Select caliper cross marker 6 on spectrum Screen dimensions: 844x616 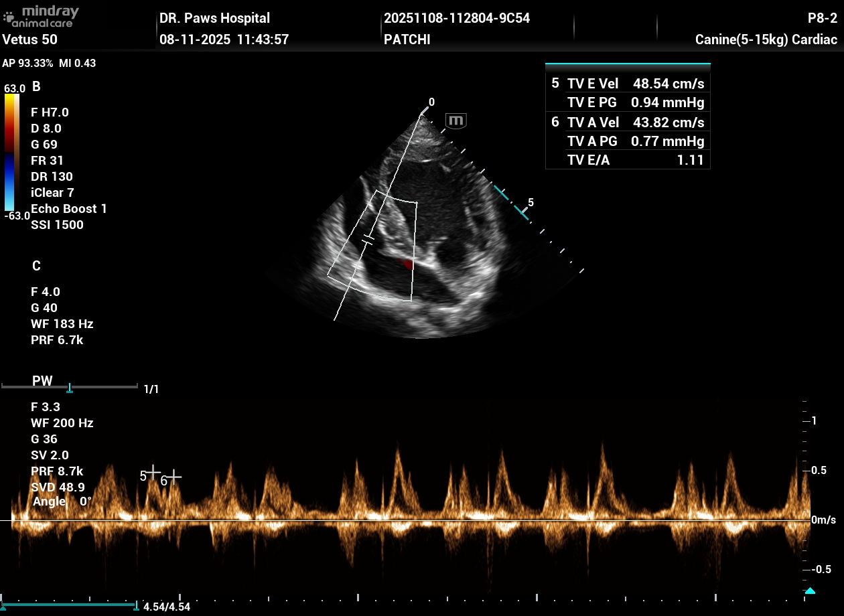[x=173, y=477]
